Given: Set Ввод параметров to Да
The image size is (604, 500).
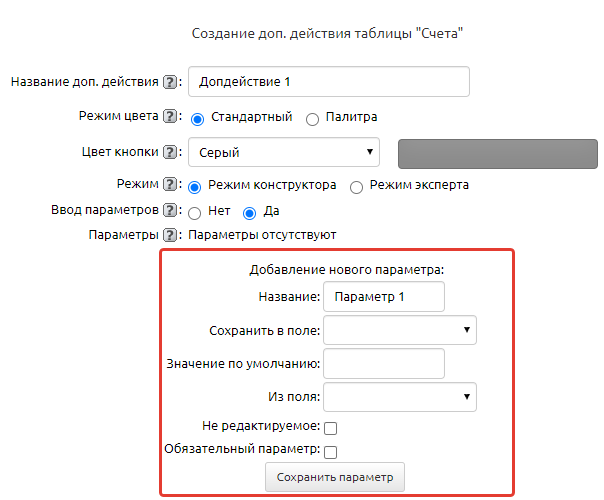Looking at the screenshot, I should [250, 212].
